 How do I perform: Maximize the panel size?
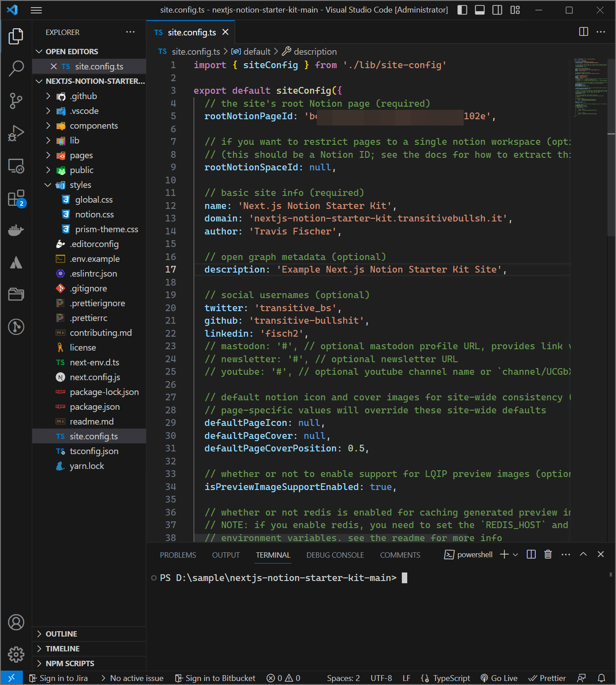tap(583, 555)
